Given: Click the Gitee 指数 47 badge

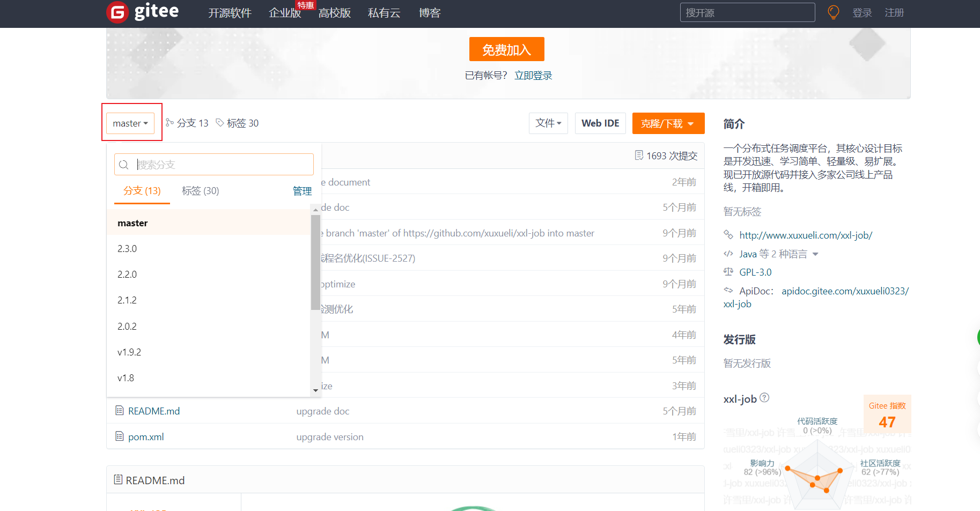Looking at the screenshot, I should pyautogui.click(x=887, y=414).
